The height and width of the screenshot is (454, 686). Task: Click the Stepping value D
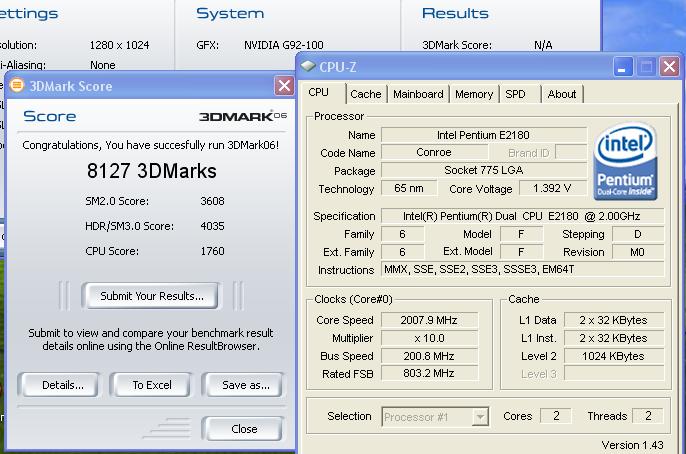(x=638, y=234)
